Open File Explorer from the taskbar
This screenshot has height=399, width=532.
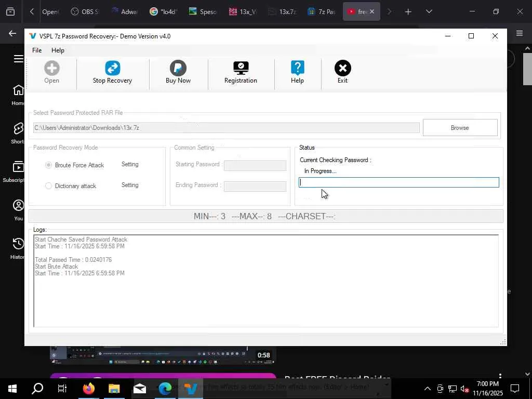click(114, 389)
